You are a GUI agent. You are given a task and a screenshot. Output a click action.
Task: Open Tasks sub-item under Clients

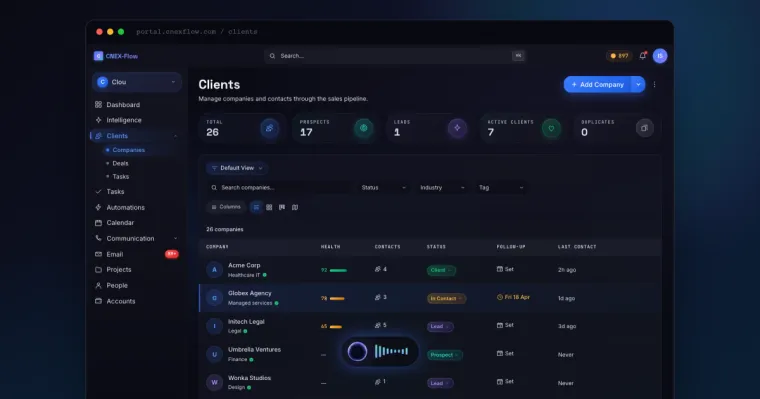pos(121,176)
